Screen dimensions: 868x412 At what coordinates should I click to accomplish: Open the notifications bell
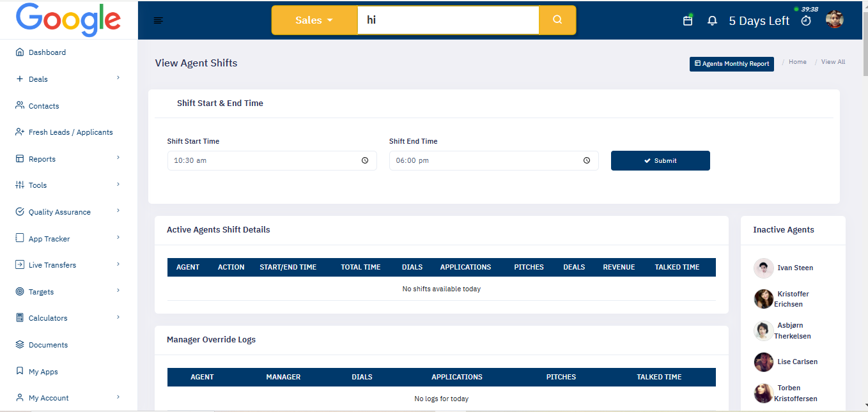tap(712, 20)
